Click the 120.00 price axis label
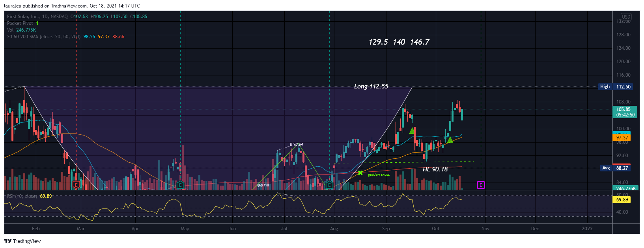 623,62
